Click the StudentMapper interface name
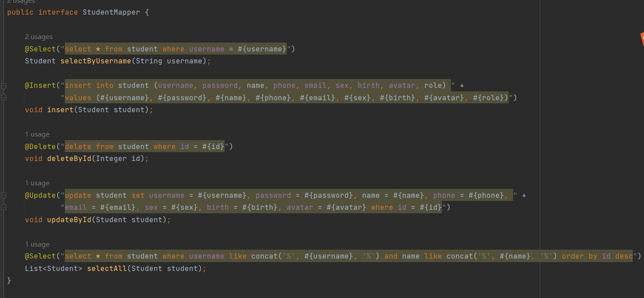This screenshot has height=298, width=644. coord(111,12)
